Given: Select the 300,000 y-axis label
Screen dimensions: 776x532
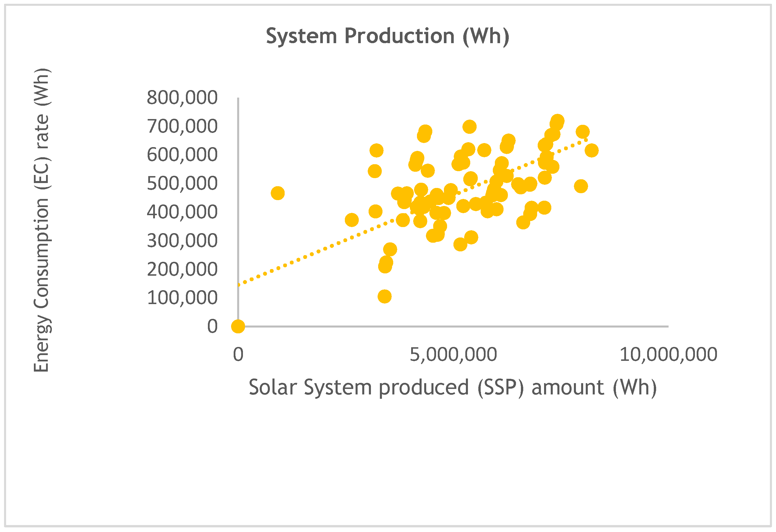Looking at the screenshot, I should point(182,241).
